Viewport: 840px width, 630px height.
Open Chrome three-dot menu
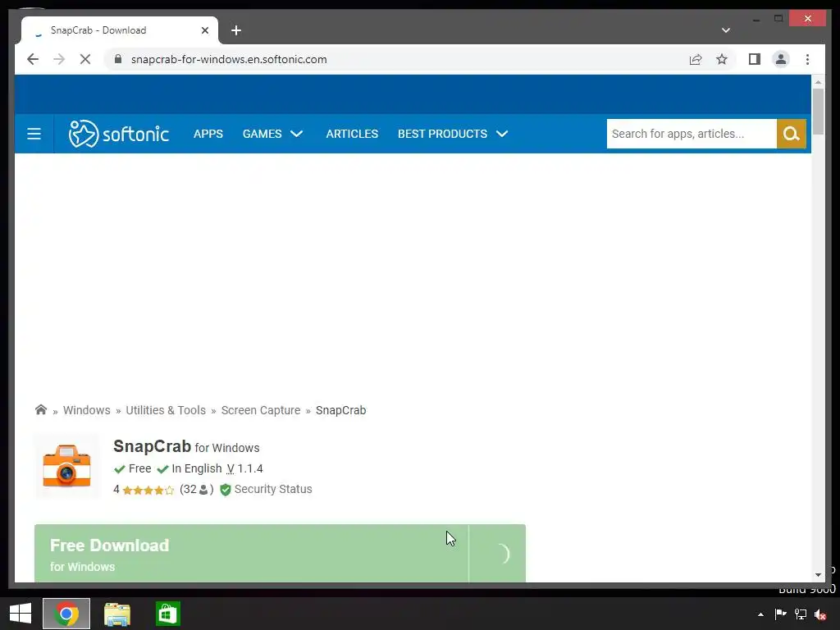[807, 59]
